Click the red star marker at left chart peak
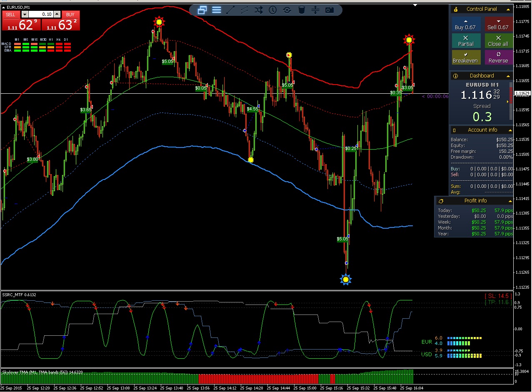Image resolution: width=532 pixels, height=392 pixels. pyautogui.click(x=158, y=22)
